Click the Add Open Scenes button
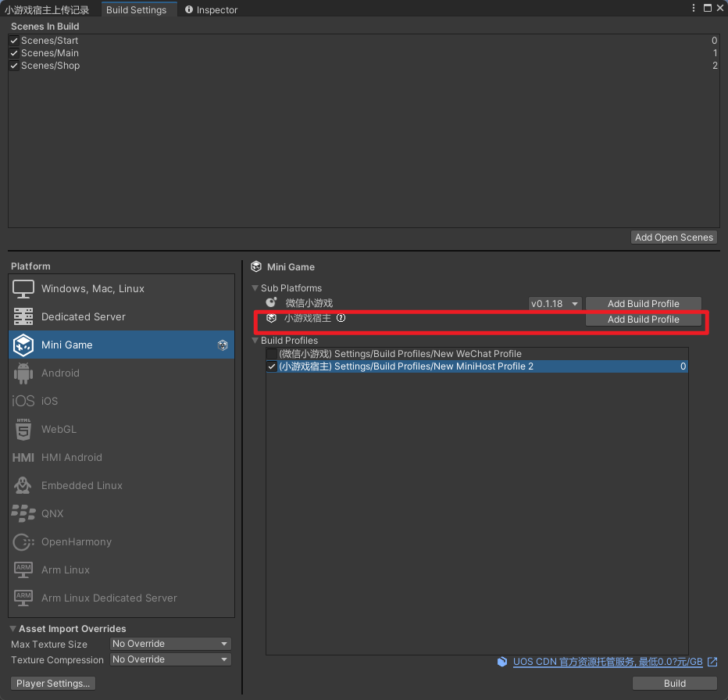The height and width of the screenshot is (700, 728). click(673, 237)
